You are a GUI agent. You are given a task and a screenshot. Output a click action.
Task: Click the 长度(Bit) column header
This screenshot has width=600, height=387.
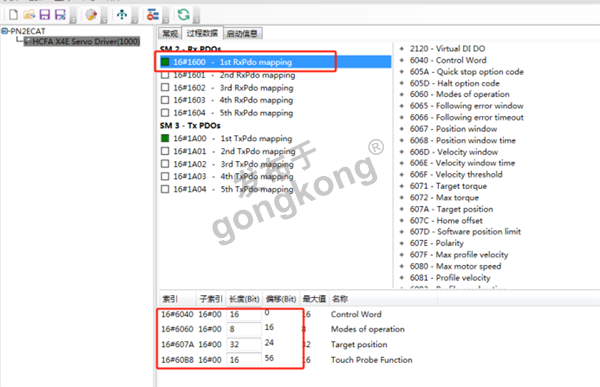pos(244,299)
